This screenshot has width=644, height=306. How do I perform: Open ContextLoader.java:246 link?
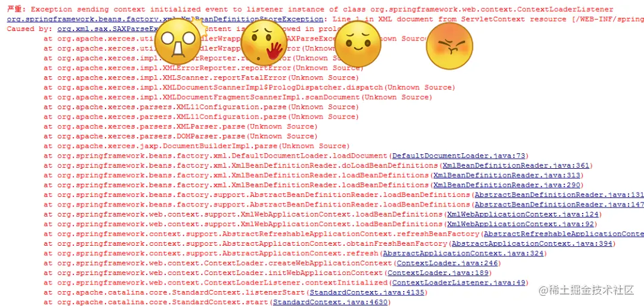(447, 263)
